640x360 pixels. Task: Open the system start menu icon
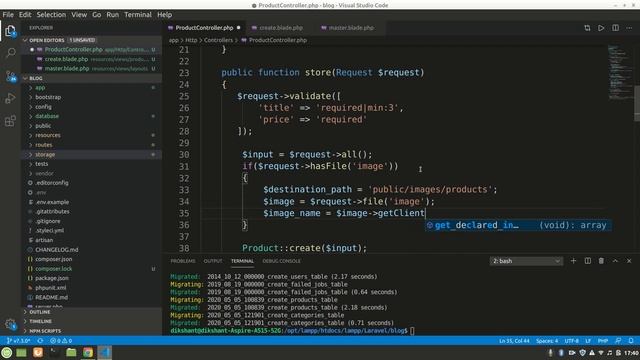(x=7, y=352)
